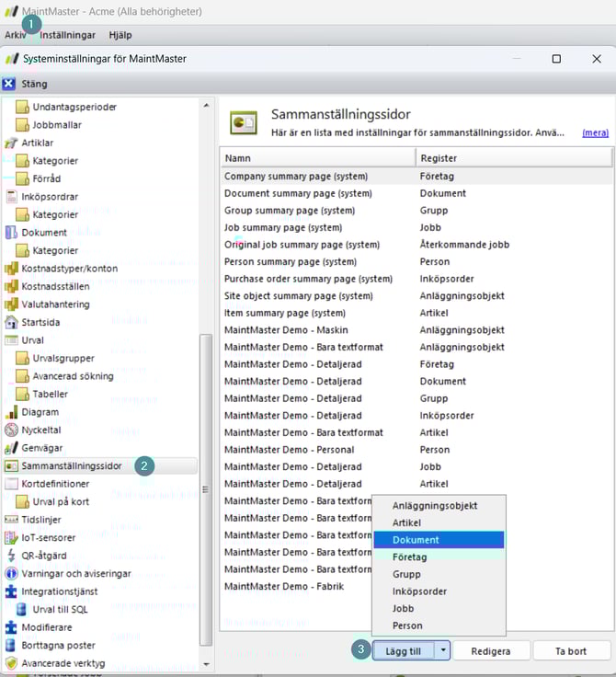Image resolution: width=616 pixels, height=677 pixels.
Task: Click the Varningar och aviseringar info icon
Action: point(12,573)
